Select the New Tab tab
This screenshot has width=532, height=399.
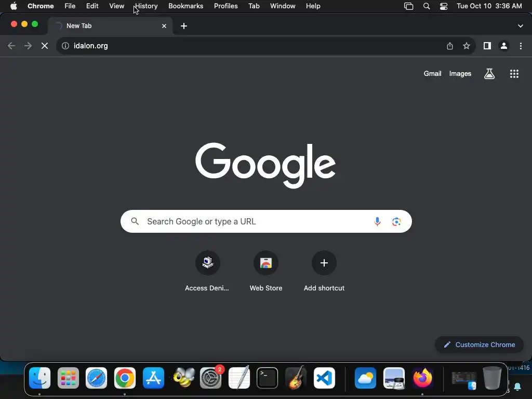(x=110, y=26)
